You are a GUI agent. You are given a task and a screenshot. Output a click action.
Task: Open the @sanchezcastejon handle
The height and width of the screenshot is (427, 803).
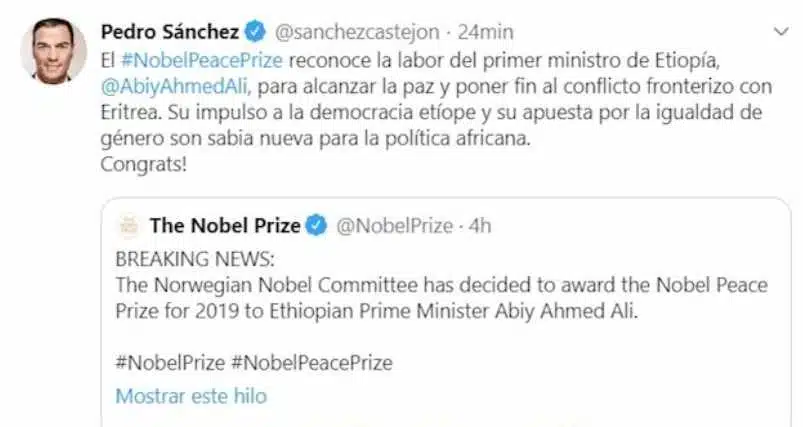coord(357,32)
